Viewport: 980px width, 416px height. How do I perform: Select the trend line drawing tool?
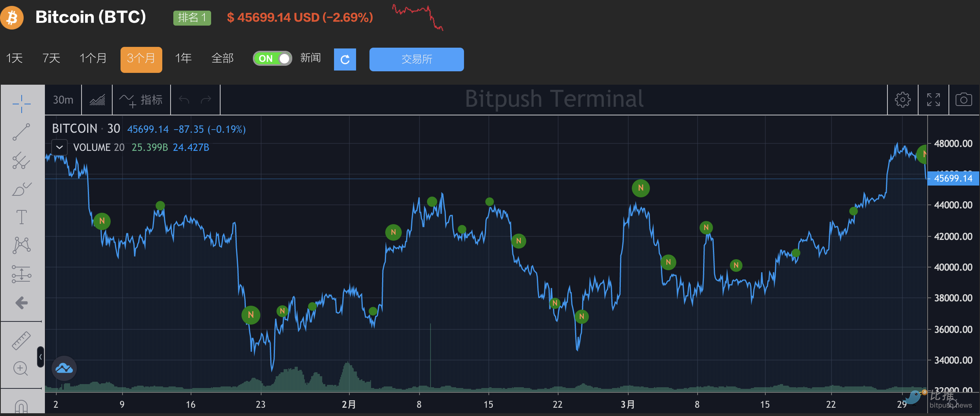21,132
